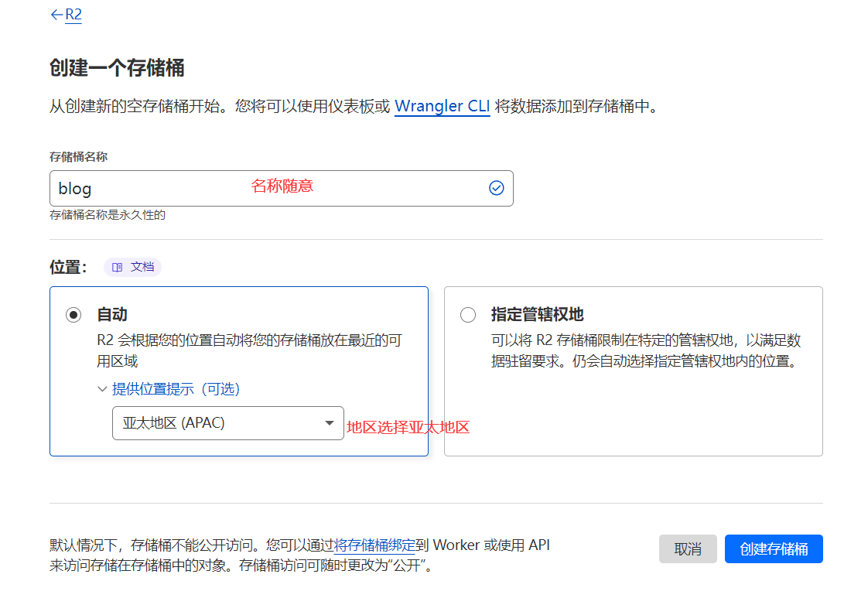Image resolution: width=868 pixels, height=598 pixels.
Task: Click the book icon in the 文档 badge
Action: (x=118, y=267)
